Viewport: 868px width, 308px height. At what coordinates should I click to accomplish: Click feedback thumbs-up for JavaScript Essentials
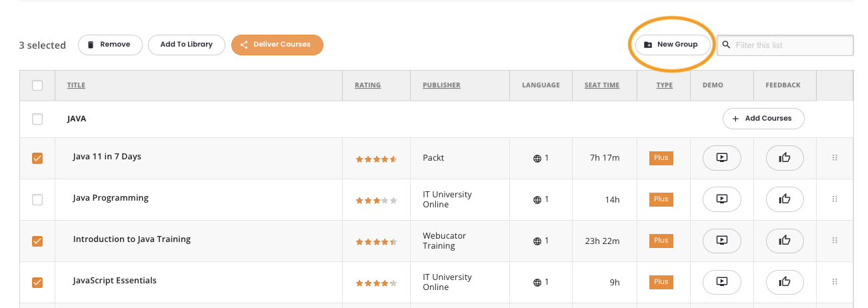click(x=785, y=282)
